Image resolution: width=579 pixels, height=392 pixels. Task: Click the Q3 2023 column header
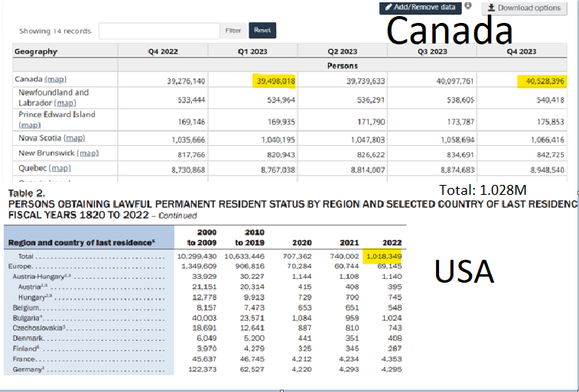[x=432, y=51]
